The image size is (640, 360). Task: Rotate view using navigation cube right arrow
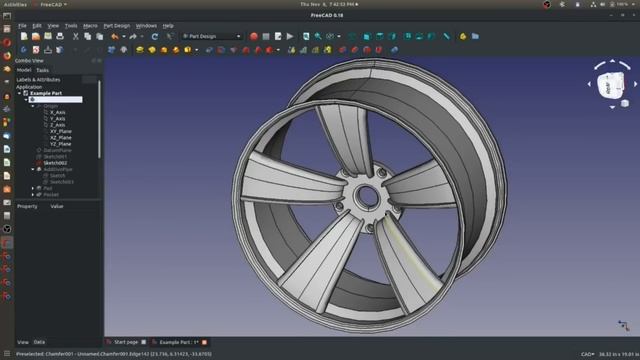[635, 84]
